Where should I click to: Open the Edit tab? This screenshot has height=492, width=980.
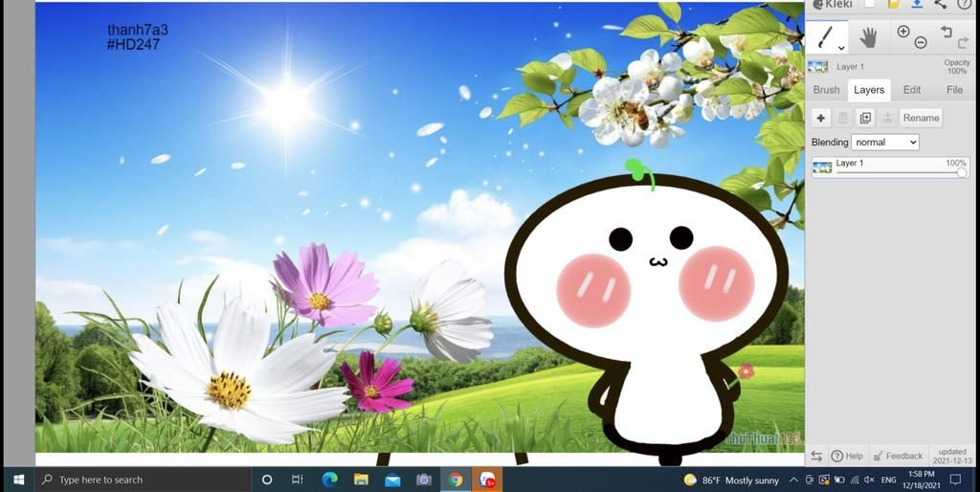pyautogui.click(x=912, y=90)
